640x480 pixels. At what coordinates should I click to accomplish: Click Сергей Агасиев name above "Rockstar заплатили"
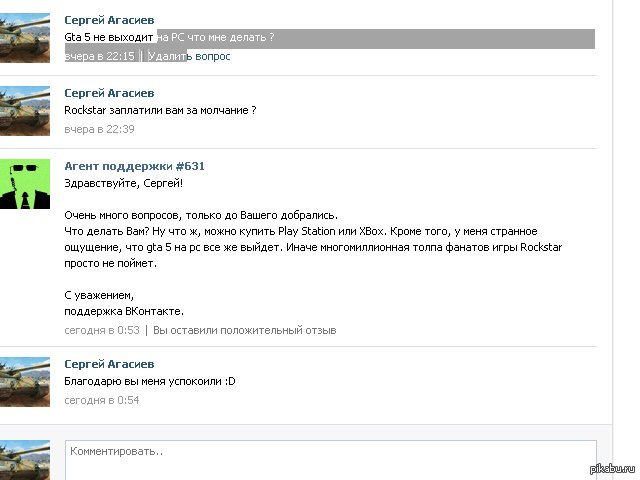coord(109,92)
